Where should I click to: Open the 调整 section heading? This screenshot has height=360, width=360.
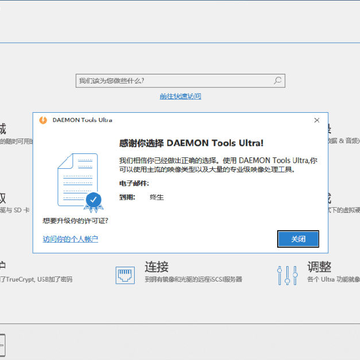click(x=319, y=267)
